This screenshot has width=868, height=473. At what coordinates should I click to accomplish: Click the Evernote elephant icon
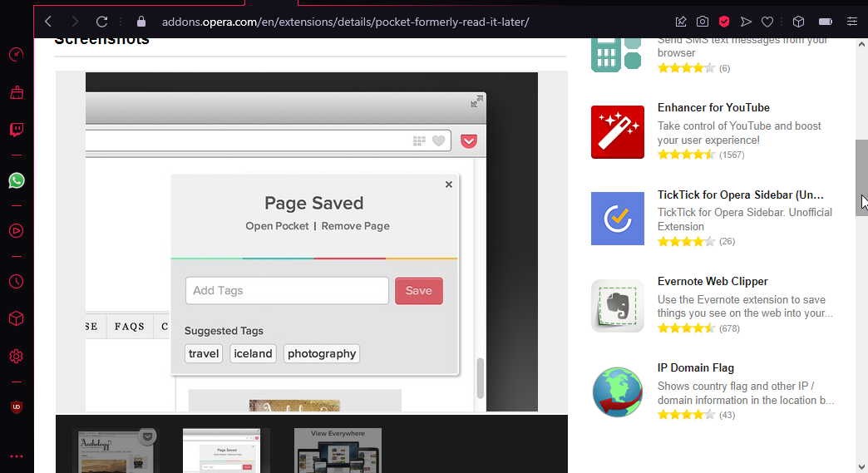pyautogui.click(x=617, y=305)
